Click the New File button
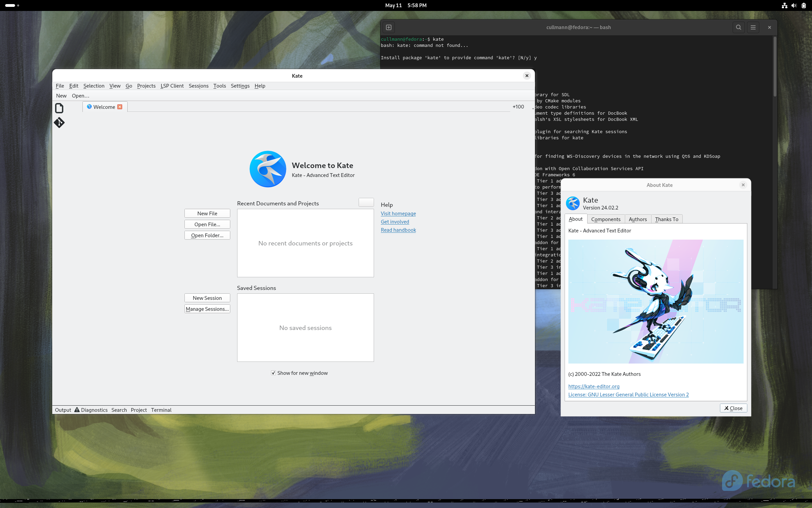Viewport: 812px width, 508px height. (x=207, y=213)
